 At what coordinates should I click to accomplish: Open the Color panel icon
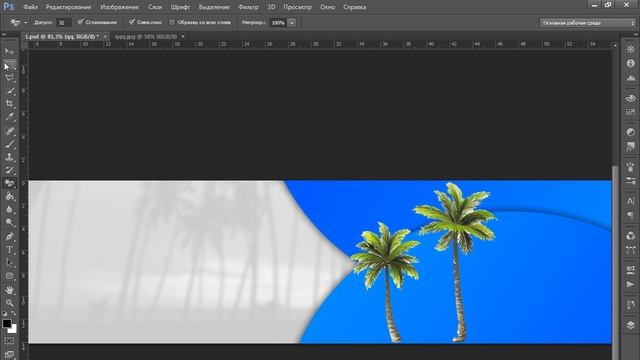point(631,98)
